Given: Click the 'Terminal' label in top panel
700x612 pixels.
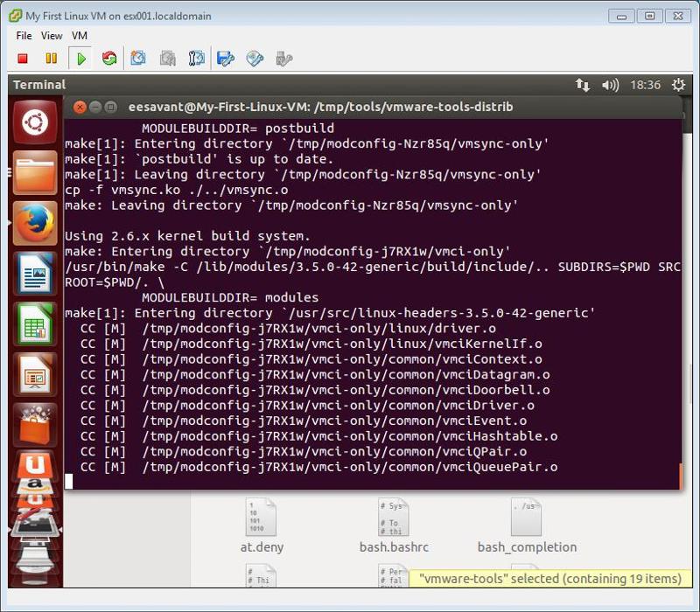Looking at the screenshot, I should (39, 85).
